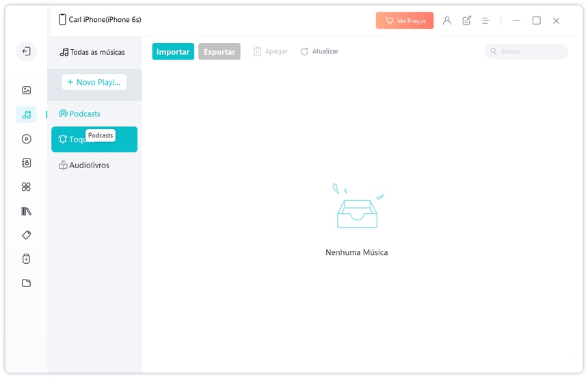Open the folder file manager icon
Viewport: 588px width, 378px height.
26,283
